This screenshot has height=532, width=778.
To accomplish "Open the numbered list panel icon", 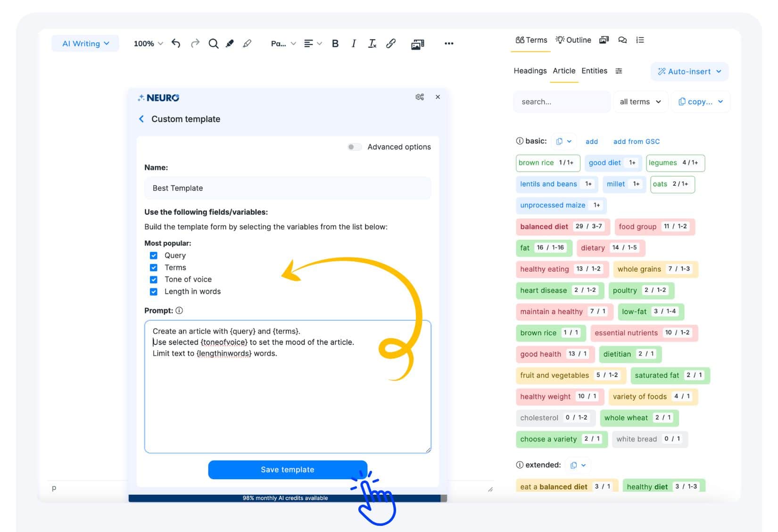I will pyautogui.click(x=640, y=40).
